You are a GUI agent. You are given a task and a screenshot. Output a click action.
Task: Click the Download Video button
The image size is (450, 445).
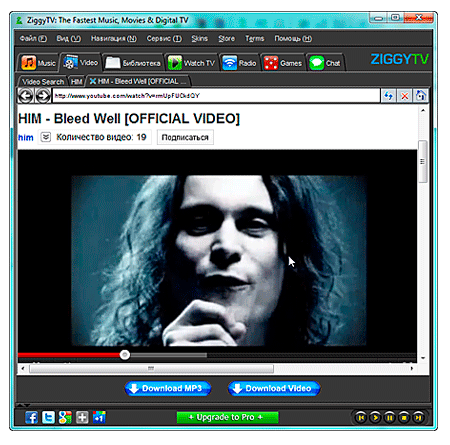pos(274,388)
